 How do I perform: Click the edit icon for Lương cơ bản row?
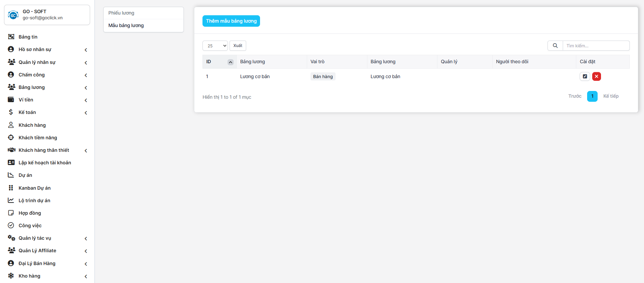click(x=584, y=76)
